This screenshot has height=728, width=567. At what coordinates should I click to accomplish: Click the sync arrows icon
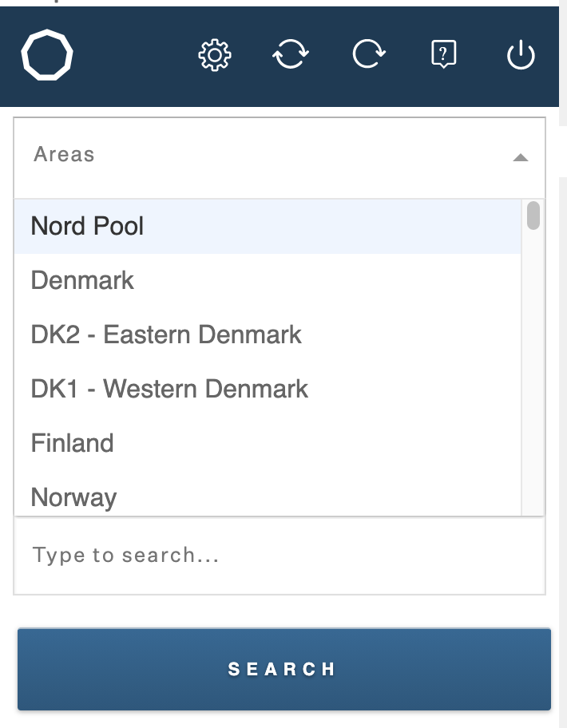[x=291, y=53]
